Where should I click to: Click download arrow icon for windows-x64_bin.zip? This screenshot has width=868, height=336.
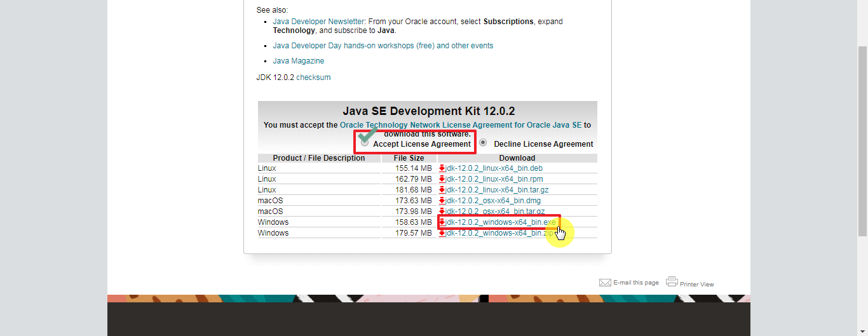[x=442, y=233]
